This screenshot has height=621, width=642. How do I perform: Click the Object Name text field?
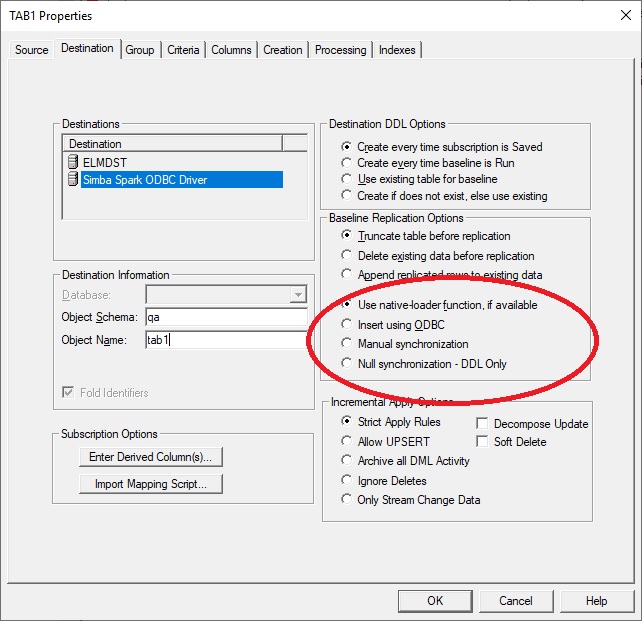226,340
